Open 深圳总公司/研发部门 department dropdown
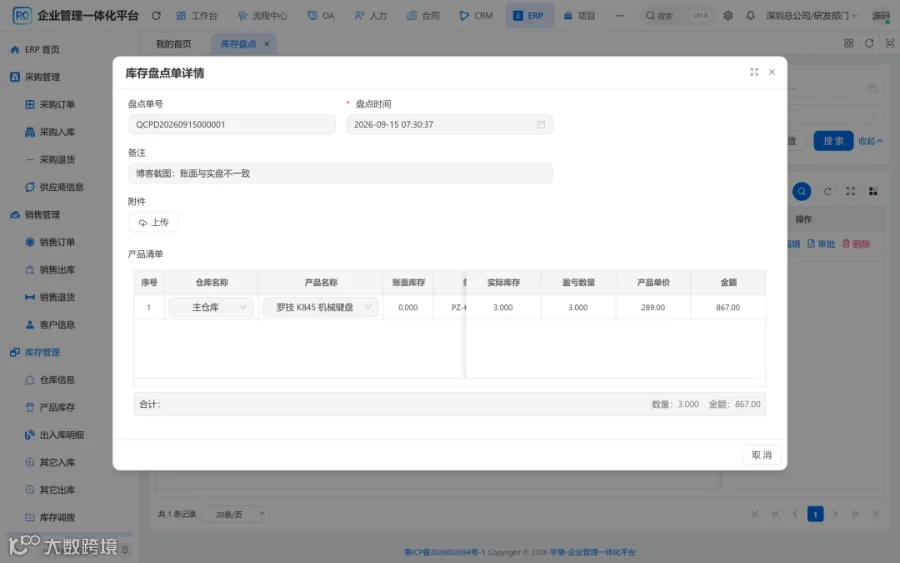 [x=811, y=15]
